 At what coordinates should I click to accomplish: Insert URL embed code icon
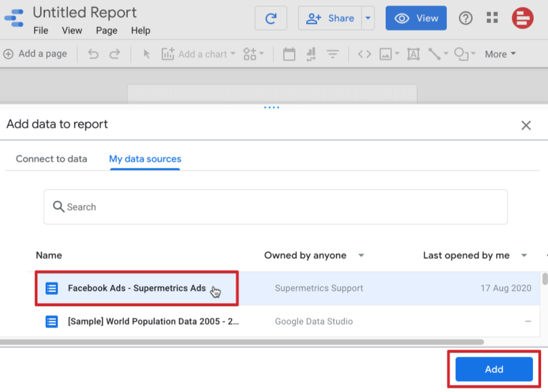[x=364, y=54]
